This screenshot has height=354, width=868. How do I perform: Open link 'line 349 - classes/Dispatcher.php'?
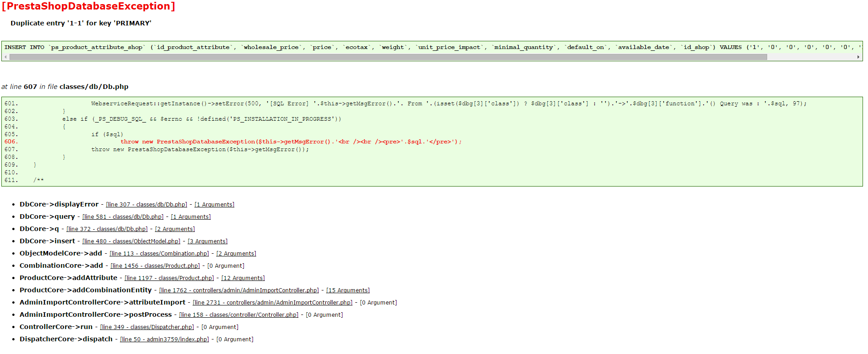147,327
